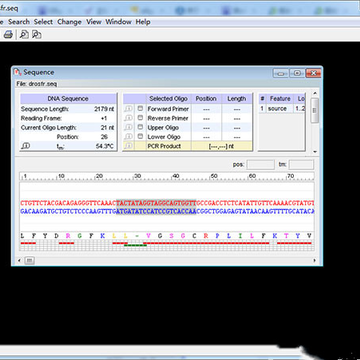Click the File: drosfr.seq label
The image size is (360, 360).
click(x=37, y=84)
